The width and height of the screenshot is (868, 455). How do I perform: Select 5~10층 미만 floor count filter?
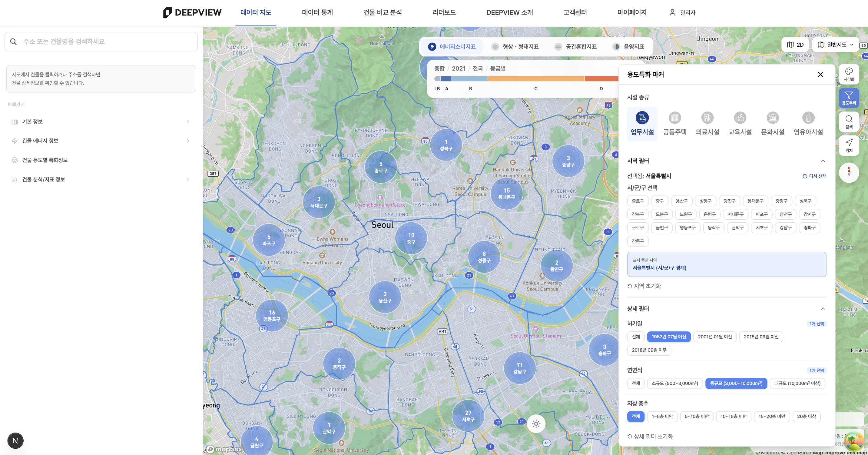[x=697, y=416]
